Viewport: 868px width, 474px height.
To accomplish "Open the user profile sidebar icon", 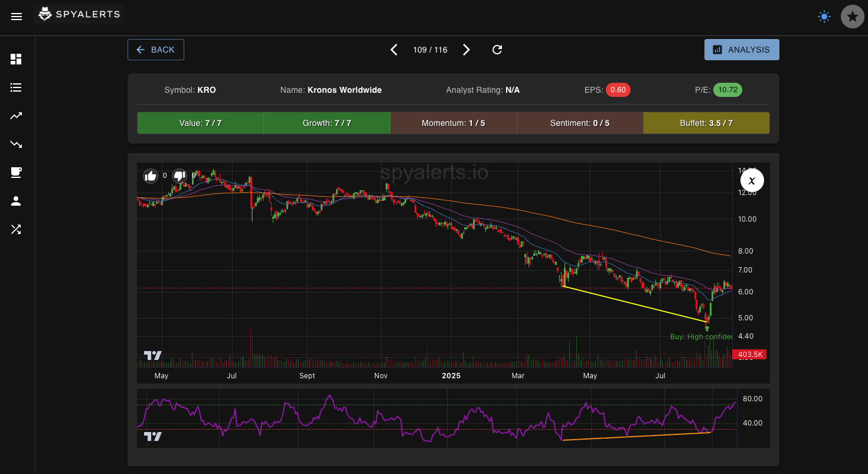I will point(16,201).
